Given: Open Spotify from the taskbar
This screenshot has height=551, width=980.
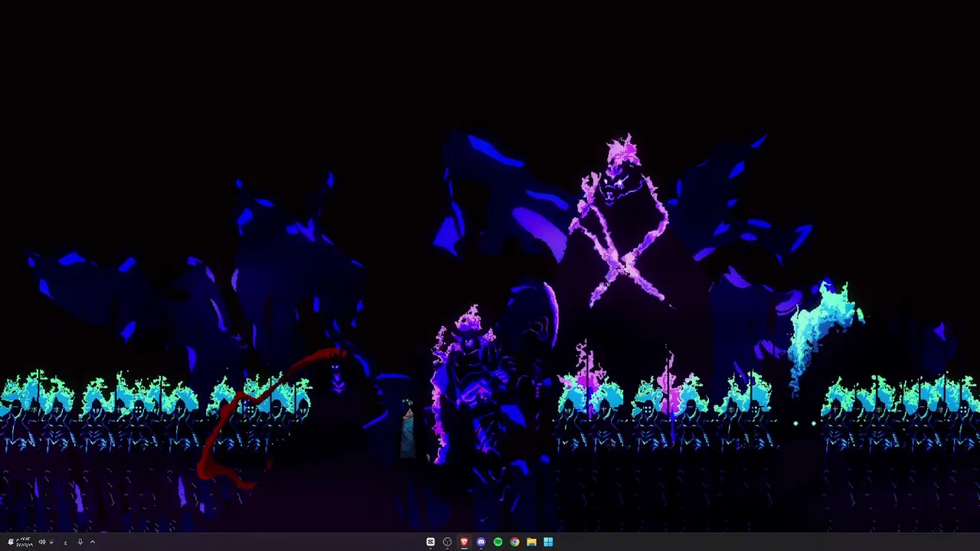Looking at the screenshot, I should [x=498, y=542].
